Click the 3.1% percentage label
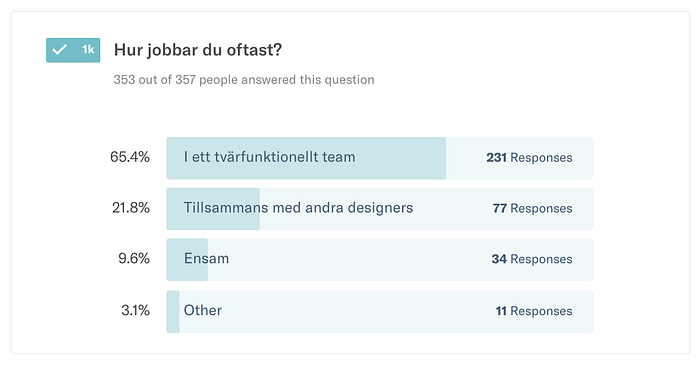The height and width of the screenshot is (366, 700). pyautogui.click(x=135, y=311)
